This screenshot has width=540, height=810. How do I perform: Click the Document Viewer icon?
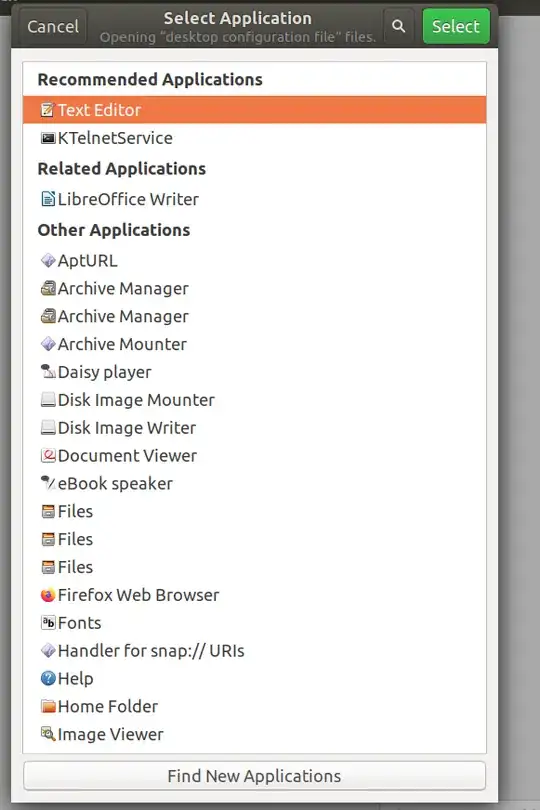point(48,455)
